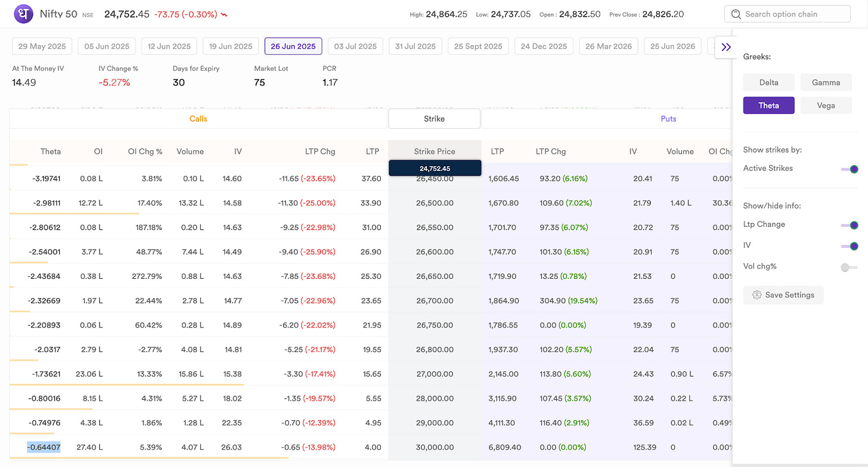Select the Delta greek option
868x467 pixels.
[768, 82]
